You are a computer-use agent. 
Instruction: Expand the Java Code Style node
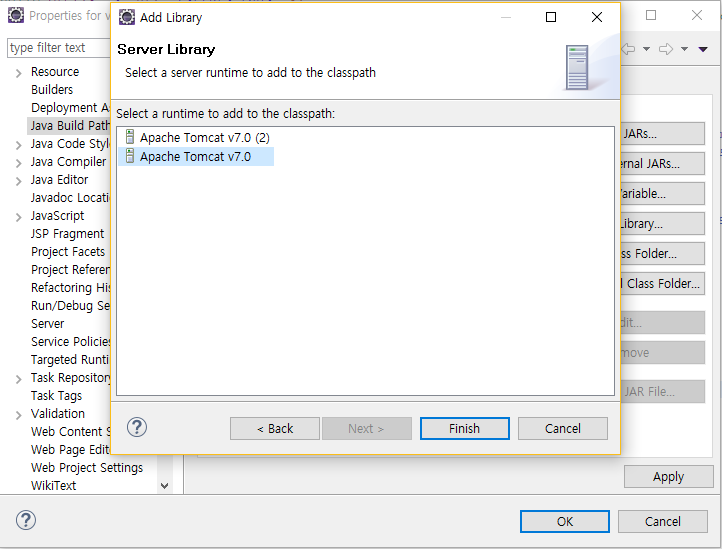pyautogui.click(x=18, y=146)
